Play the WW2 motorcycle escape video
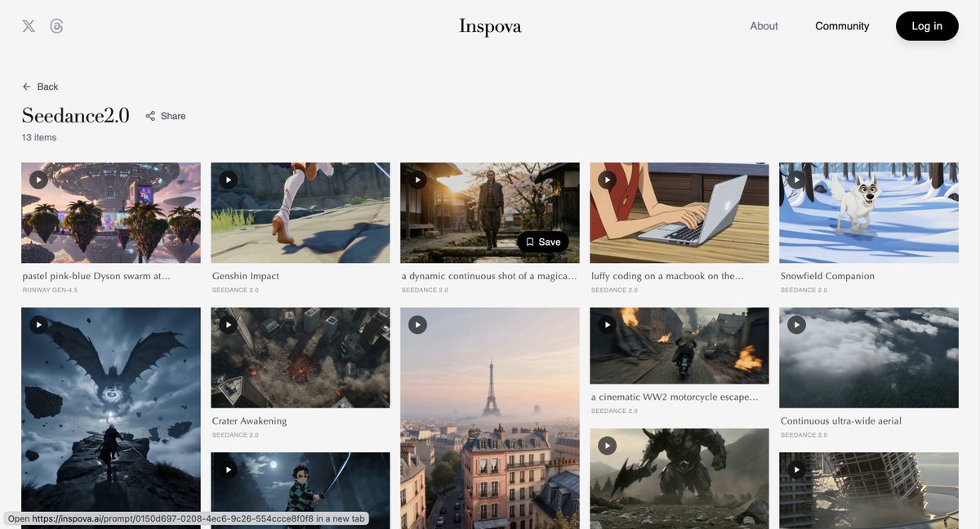The image size is (980, 529). pyautogui.click(x=607, y=325)
